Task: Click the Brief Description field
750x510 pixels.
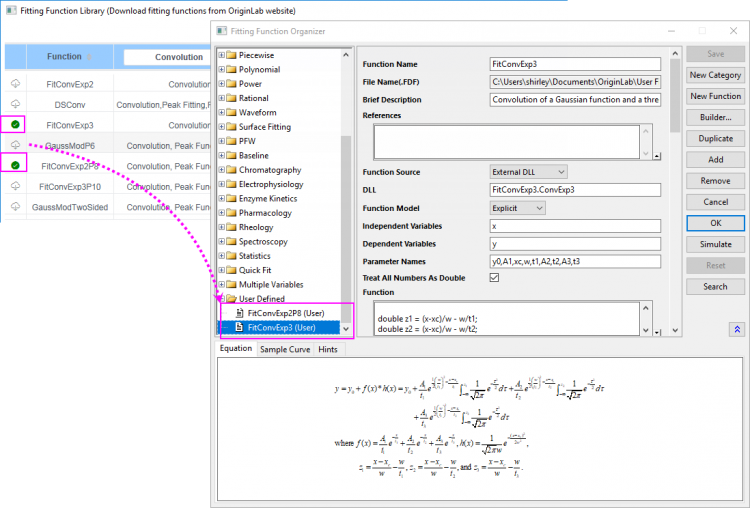Action: pos(575,100)
